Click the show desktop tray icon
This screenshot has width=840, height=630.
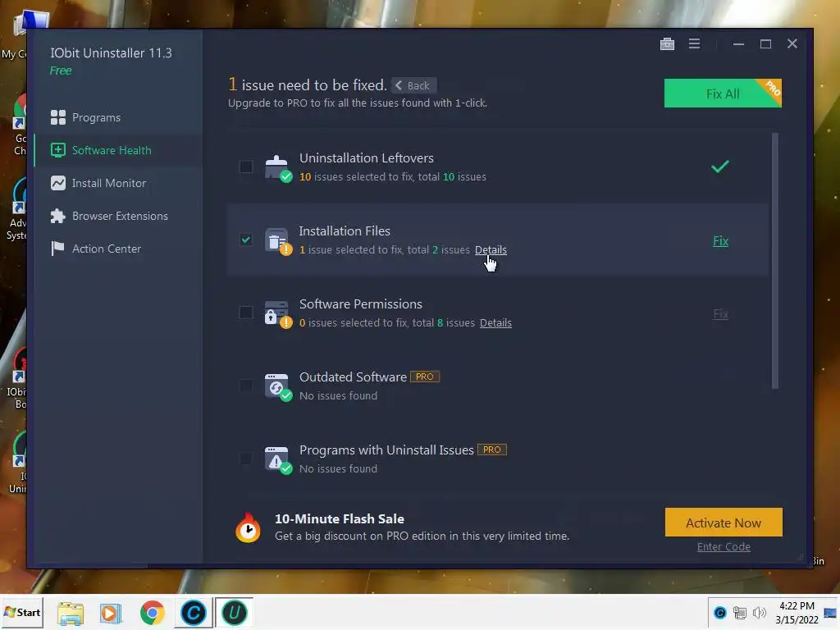[830, 612]
